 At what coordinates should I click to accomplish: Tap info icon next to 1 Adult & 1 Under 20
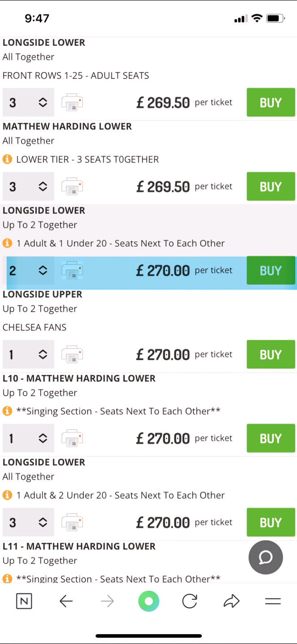point(7,243)
